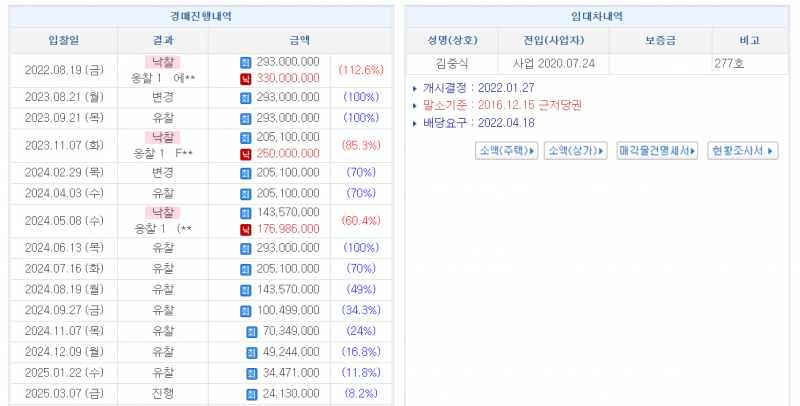Click the red 낙 icon beside 330,000,000
Screen dimensions: 800x406
point(246,78)
